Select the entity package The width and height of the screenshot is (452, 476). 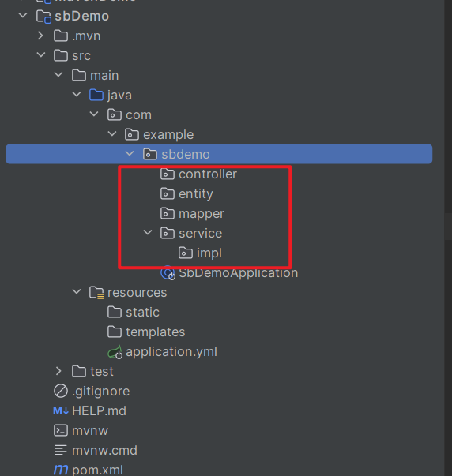point(186,194)
